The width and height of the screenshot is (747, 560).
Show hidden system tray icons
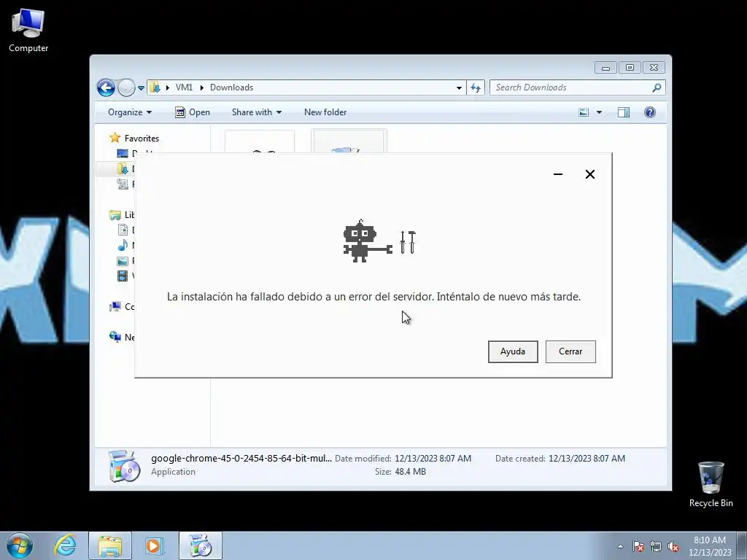pyautogui.click(x=620, y=546)
